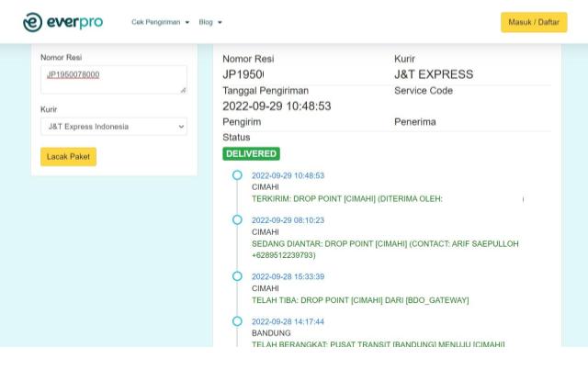
Task: Click the timestamp 2022-09-28 15:33:39
Action: [288, 276]
